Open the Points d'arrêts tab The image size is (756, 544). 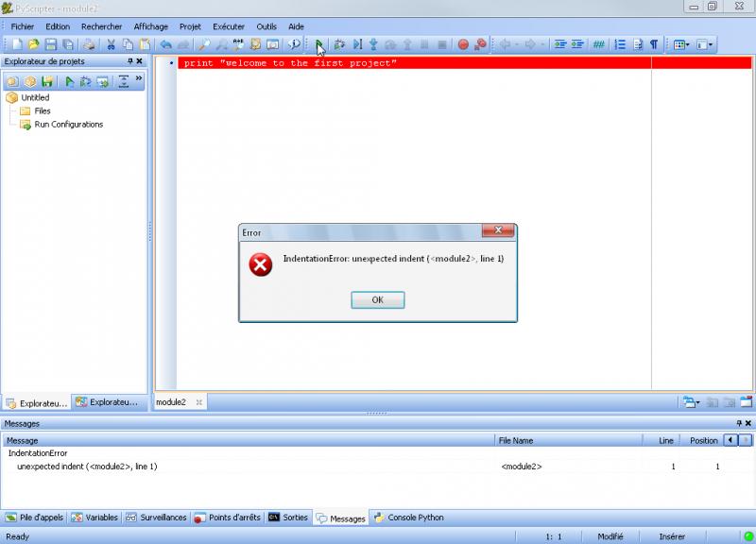coord(227,518)
